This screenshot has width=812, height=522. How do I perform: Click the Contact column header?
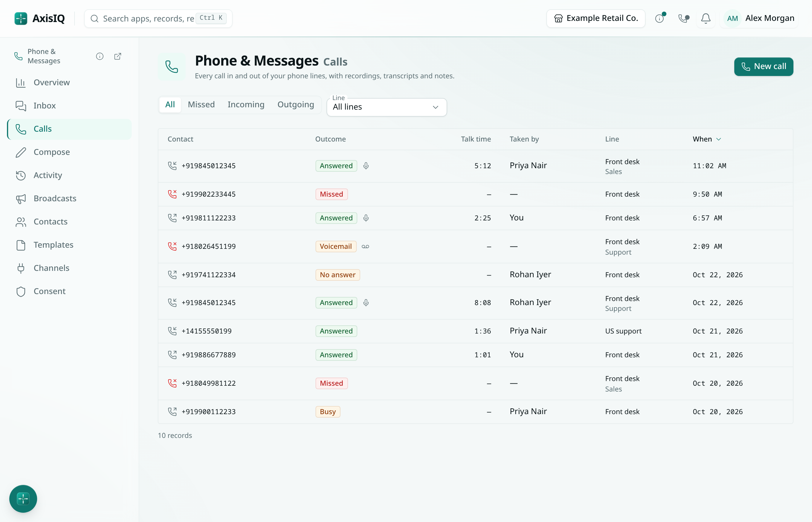click(x=180, y=139)
